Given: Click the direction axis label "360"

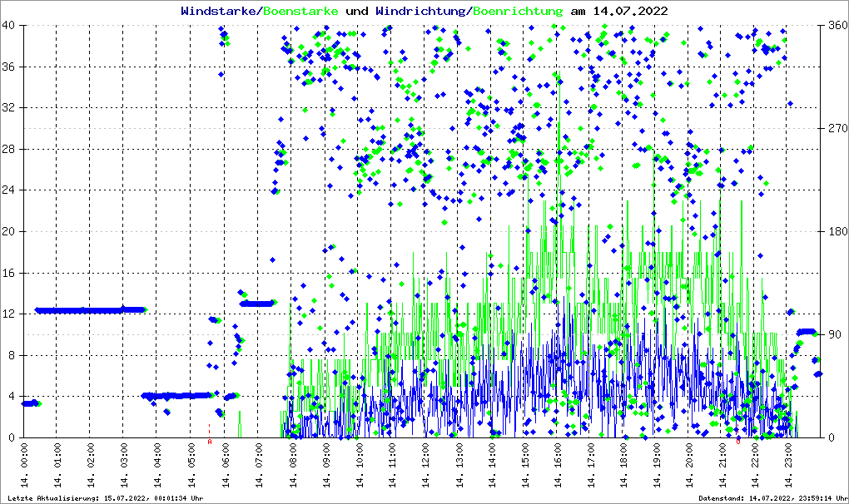Looking at the screenshot, I should [x=837, y=26].
